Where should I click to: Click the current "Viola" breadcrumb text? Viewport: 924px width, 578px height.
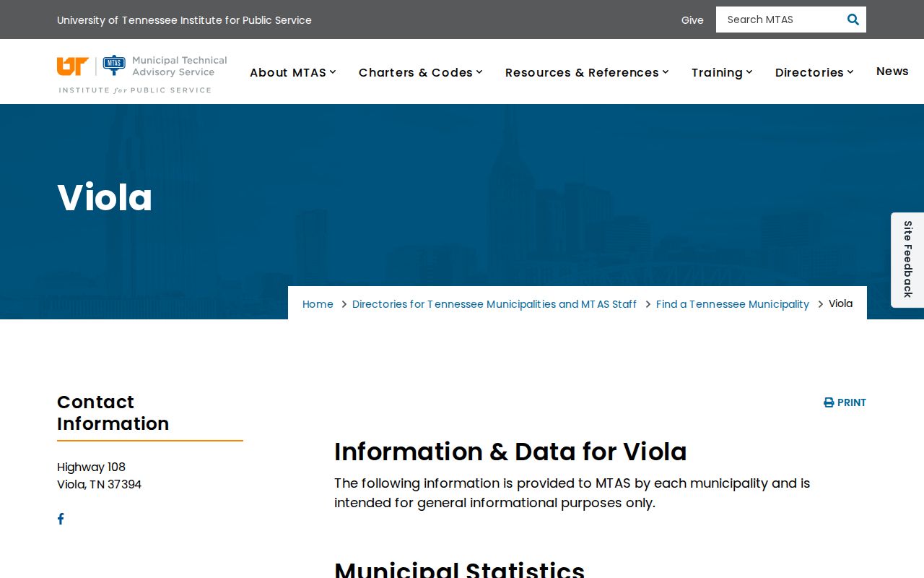(x=840, y=303)
